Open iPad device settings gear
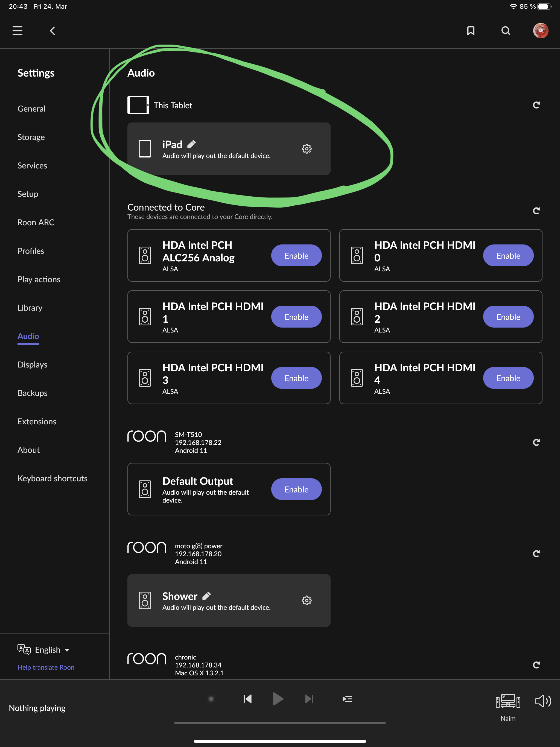Screen dimensions: 560x747 [306, 148]
